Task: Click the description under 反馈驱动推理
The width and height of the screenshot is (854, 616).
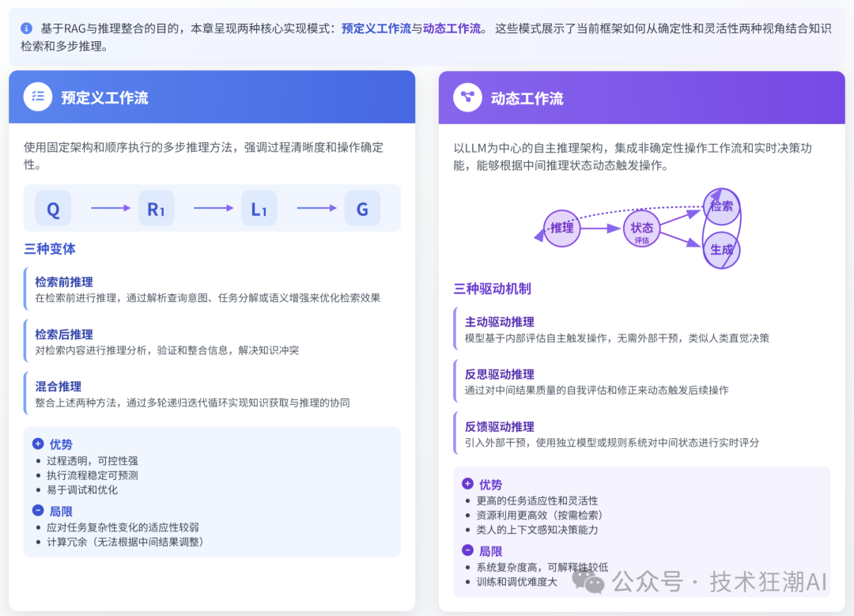Action: pos(611,442)
